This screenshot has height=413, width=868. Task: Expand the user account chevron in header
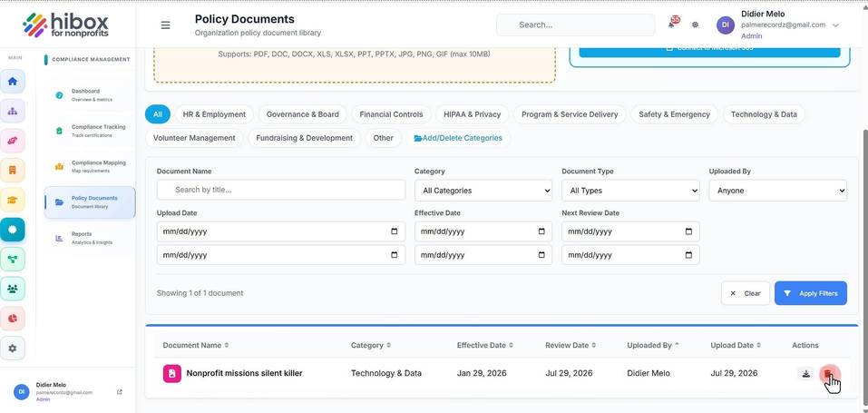(x=835, y=25)
